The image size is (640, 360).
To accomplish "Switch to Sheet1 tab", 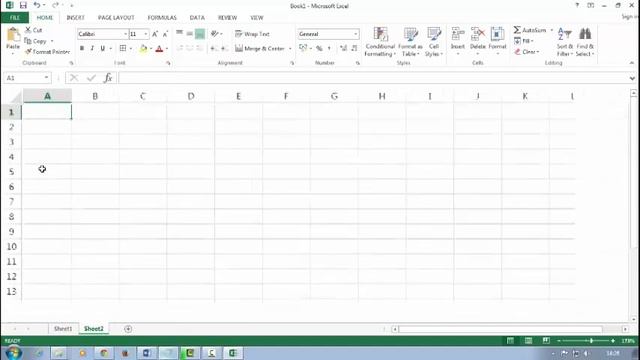I will (63, 329).
